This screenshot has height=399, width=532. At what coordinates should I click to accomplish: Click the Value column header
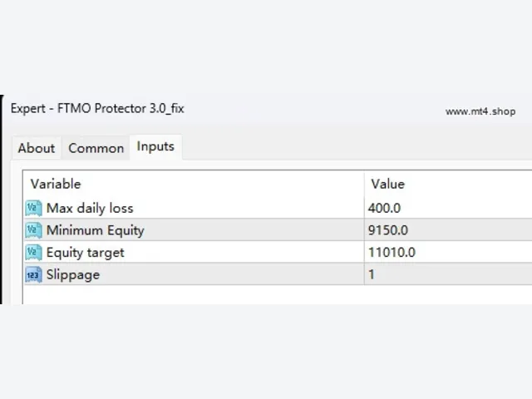[x=448, y=184]
